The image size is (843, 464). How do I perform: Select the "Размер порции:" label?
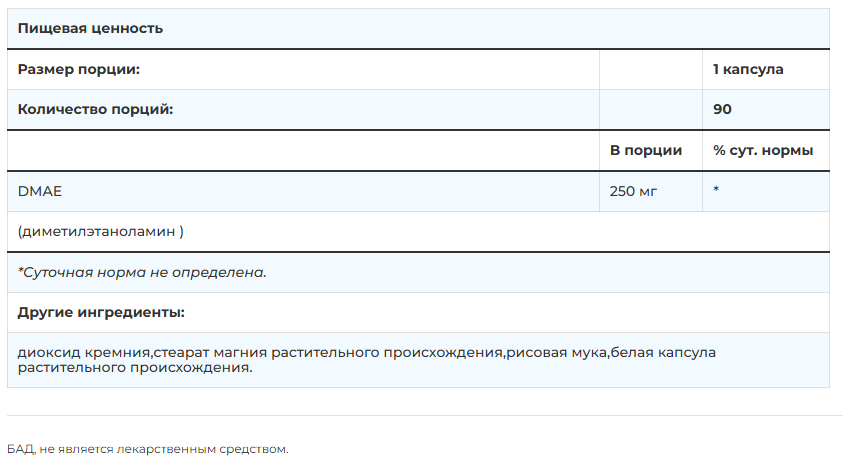[78, 70]
